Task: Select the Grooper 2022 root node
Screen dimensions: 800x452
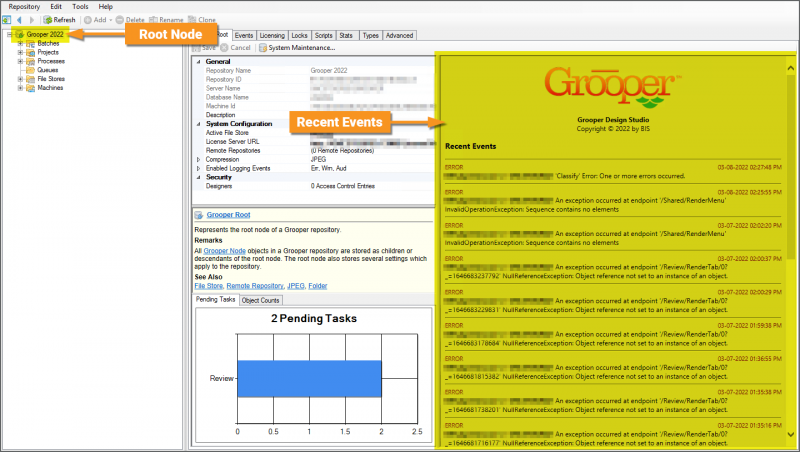Action: coord(45,35)
